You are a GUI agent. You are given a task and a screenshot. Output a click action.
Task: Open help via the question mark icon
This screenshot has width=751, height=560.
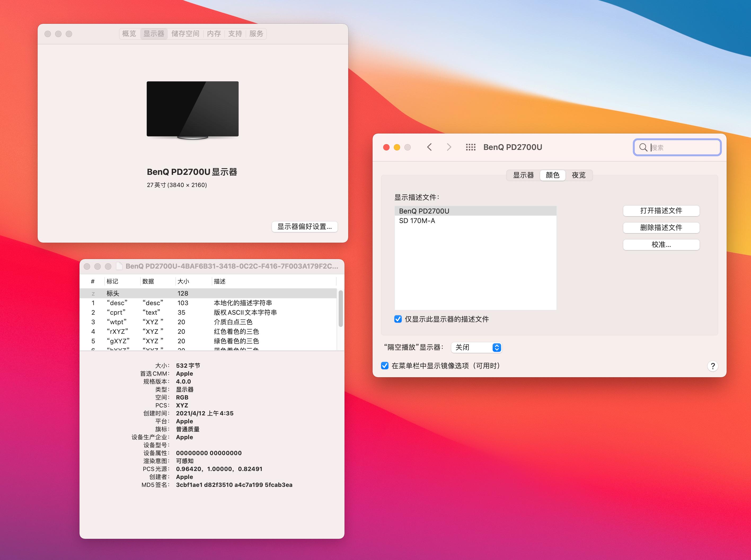(713, 366)
